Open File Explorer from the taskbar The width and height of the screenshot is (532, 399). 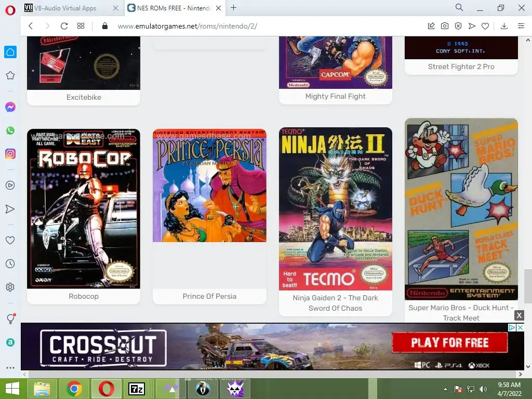click(x=42, y=389)
